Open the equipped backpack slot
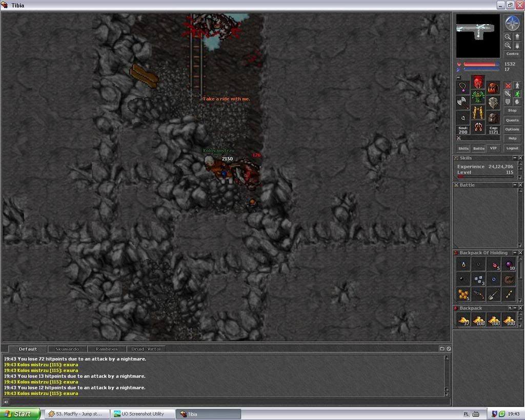 click(494, 87)
